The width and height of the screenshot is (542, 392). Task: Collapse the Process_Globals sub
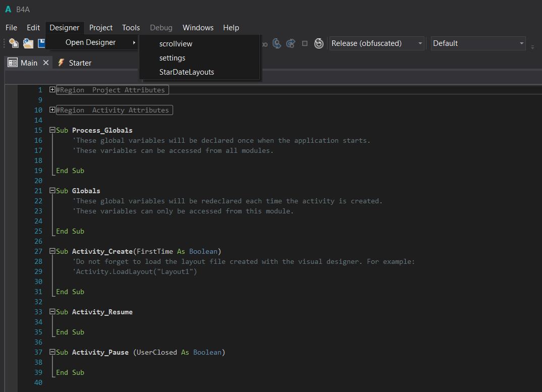click(52, 130)
